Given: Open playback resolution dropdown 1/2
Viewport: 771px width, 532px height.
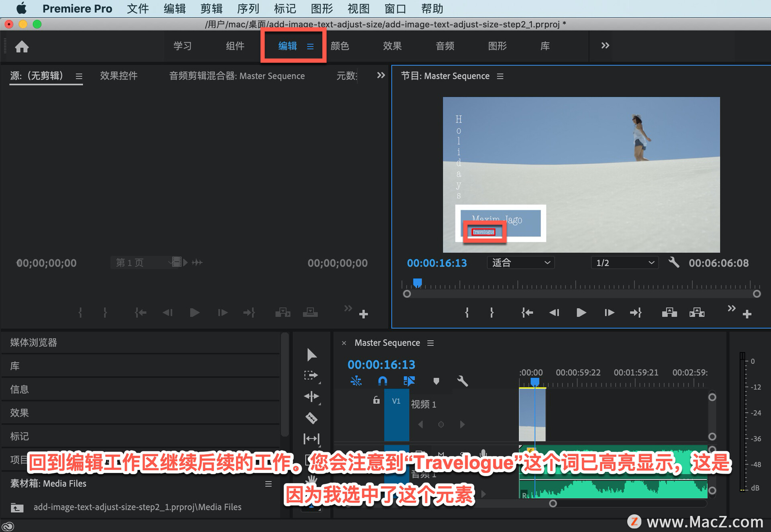Looking at the screenshot, I should tap(624, 263).
